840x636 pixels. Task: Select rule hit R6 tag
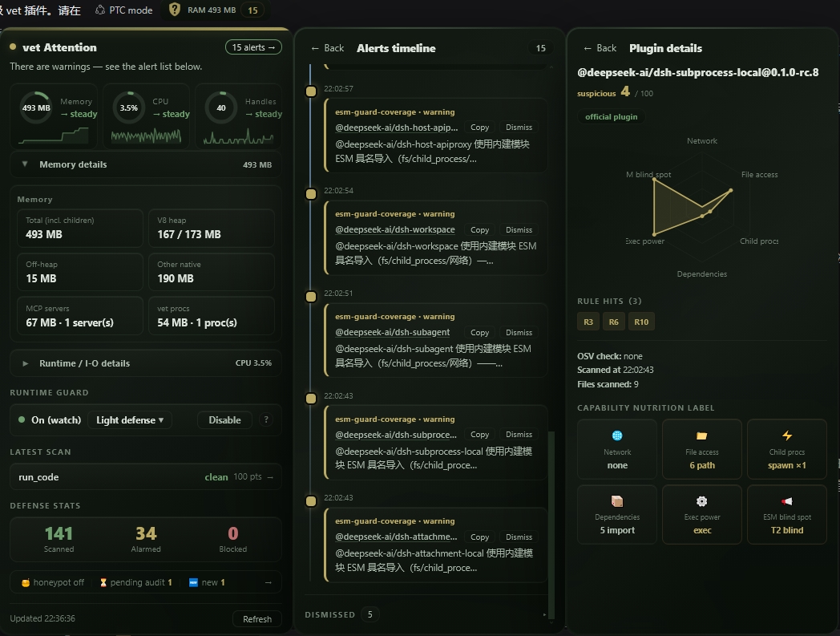coord(614,322)
